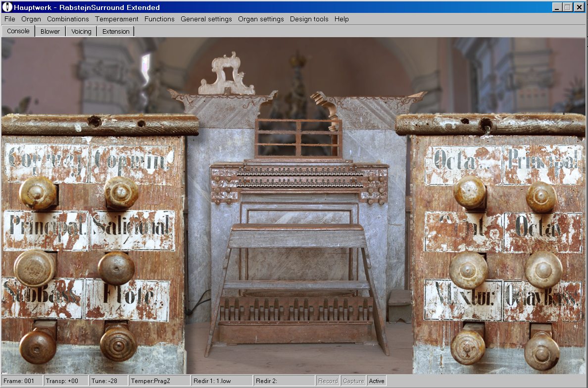Open the Organ settings menu
This screenshot has width=588, height=388.
tap(261, 19)
